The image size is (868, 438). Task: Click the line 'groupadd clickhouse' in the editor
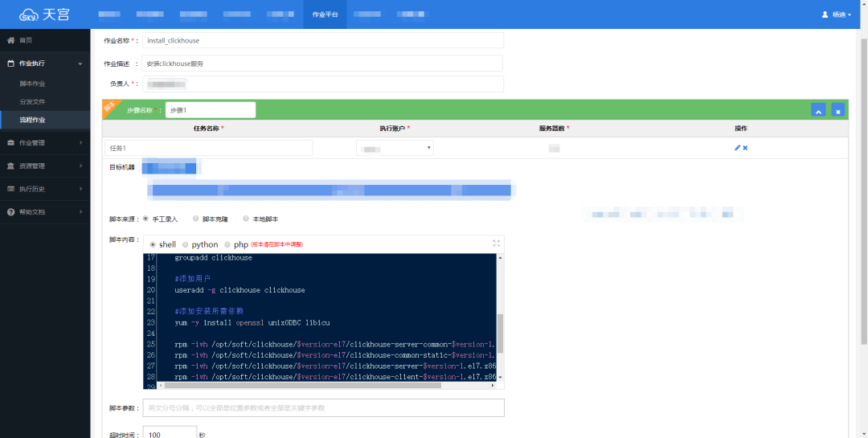213,258
